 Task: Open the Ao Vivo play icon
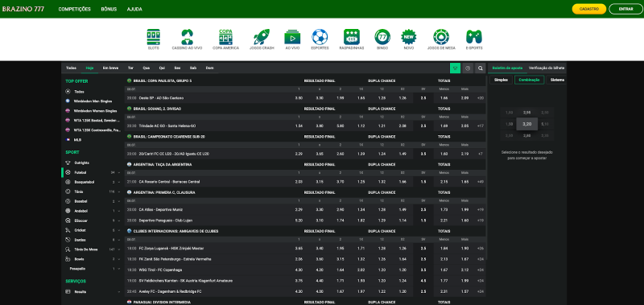tap(292, 37)
